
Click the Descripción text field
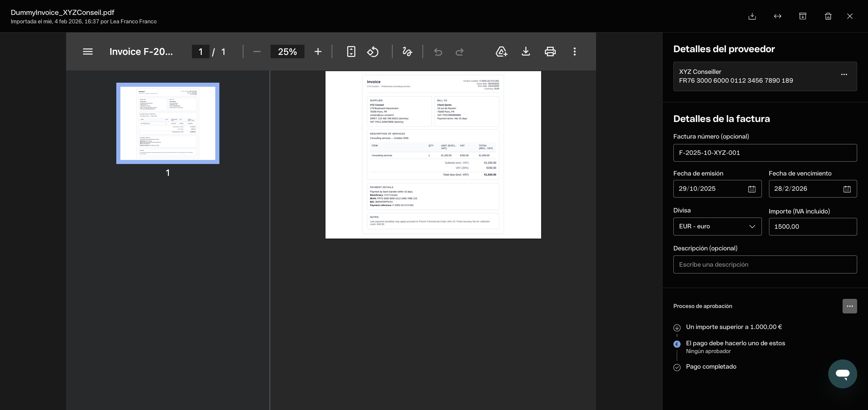pos(765,265)
